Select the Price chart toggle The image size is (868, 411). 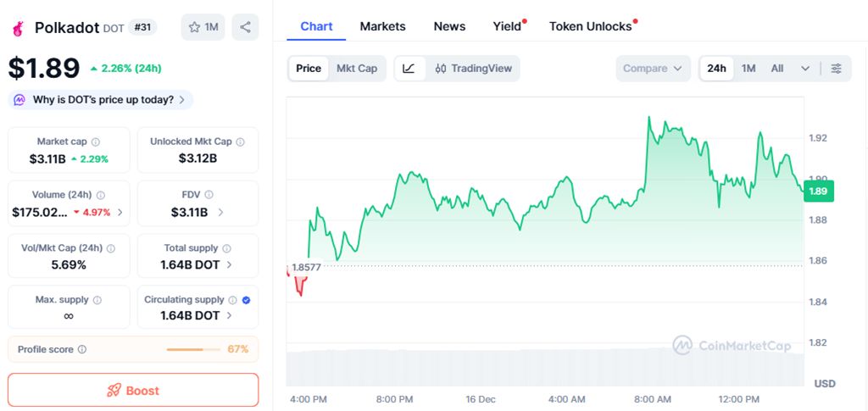point(309,69)
